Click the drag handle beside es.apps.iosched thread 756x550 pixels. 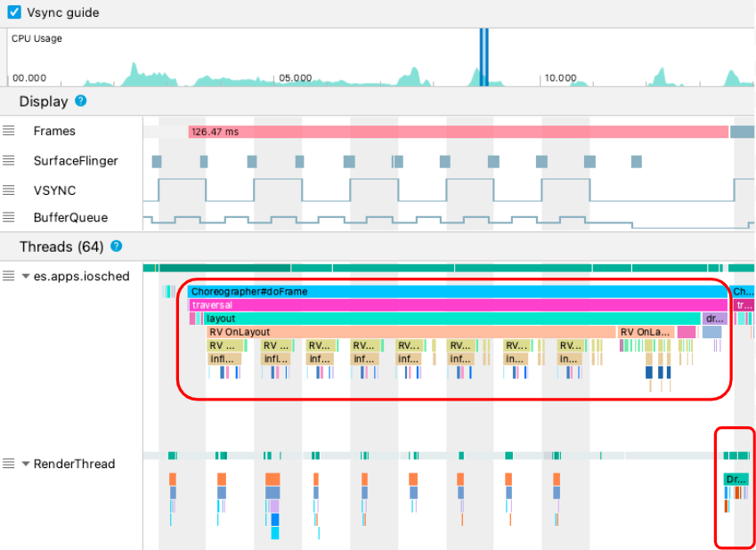10,276
